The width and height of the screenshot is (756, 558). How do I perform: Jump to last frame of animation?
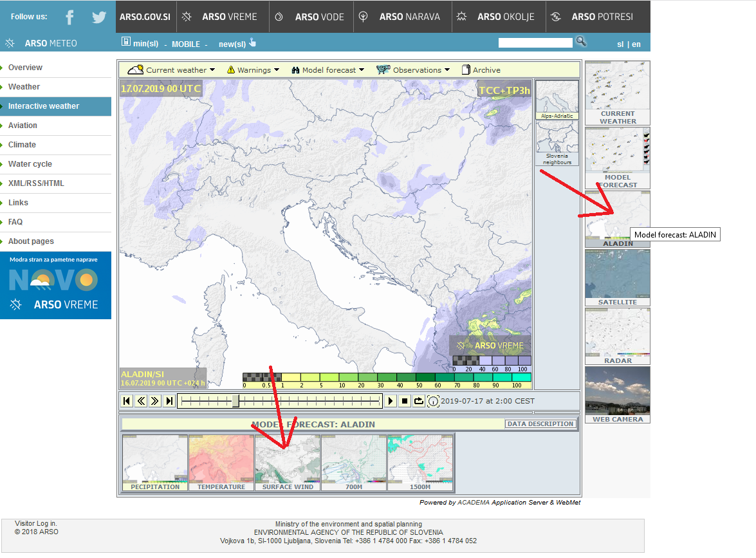pos(169,401)
